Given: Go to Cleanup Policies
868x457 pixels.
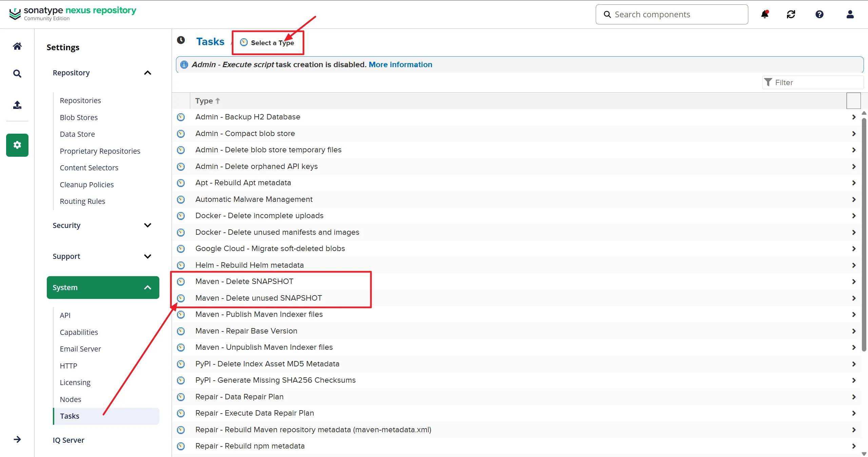Looking at the screenshot, I should (87, 185).
